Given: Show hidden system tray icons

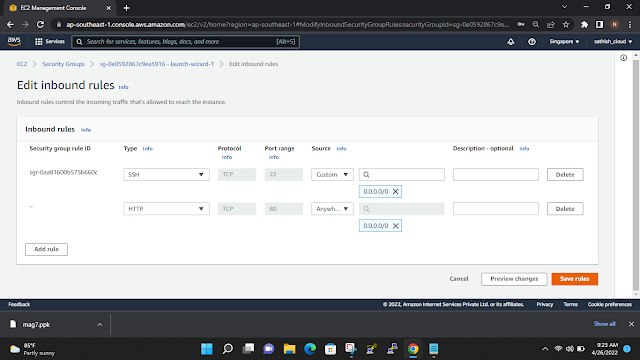Looking at the screenshot, I should point(545,349).
